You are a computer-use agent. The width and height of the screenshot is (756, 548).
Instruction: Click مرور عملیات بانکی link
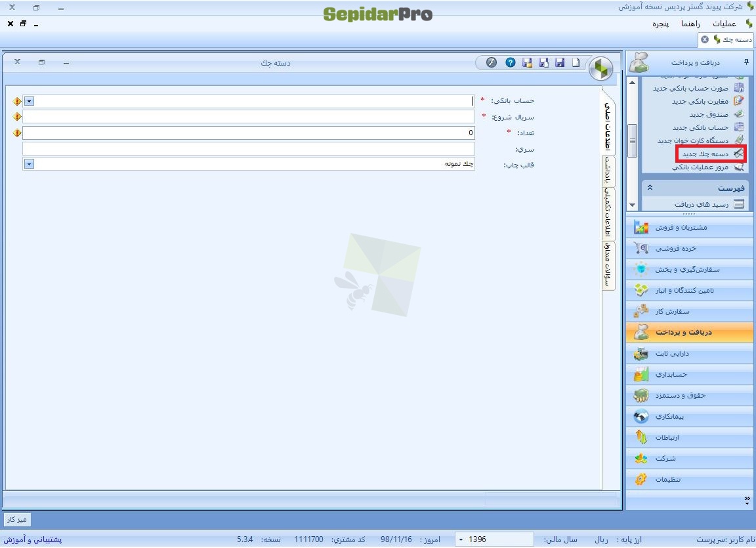tap(700, 167)
